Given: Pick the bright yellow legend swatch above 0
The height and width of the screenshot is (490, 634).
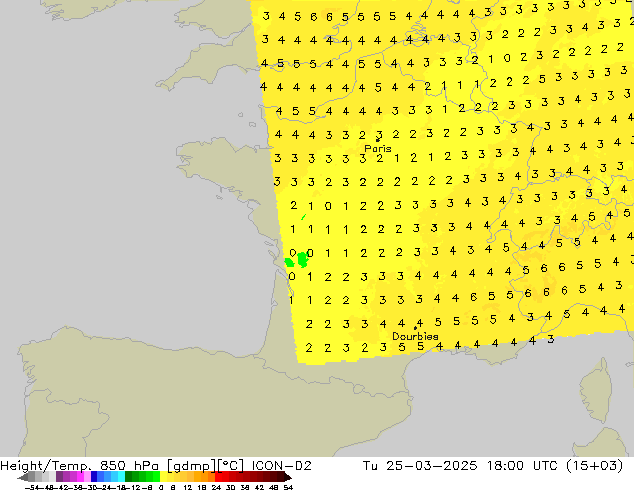Looking at the screenshot, I should [163, 477].
